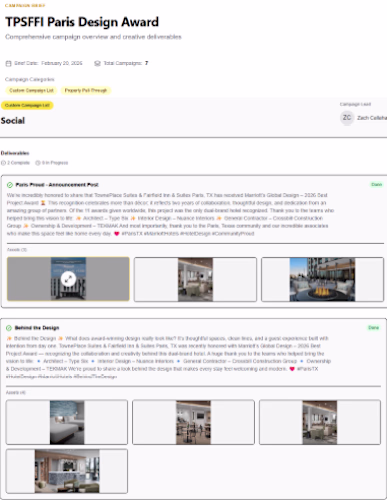The width and height of the screenshot is (387, 500).
Task: Click the Done badge on the Paris Proud post
Action: 377,184
